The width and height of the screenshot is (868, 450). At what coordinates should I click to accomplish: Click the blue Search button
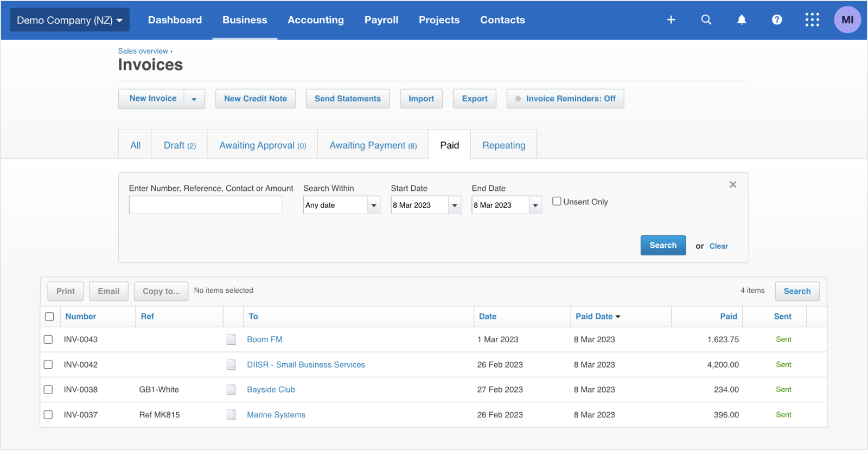coord(663,245)
